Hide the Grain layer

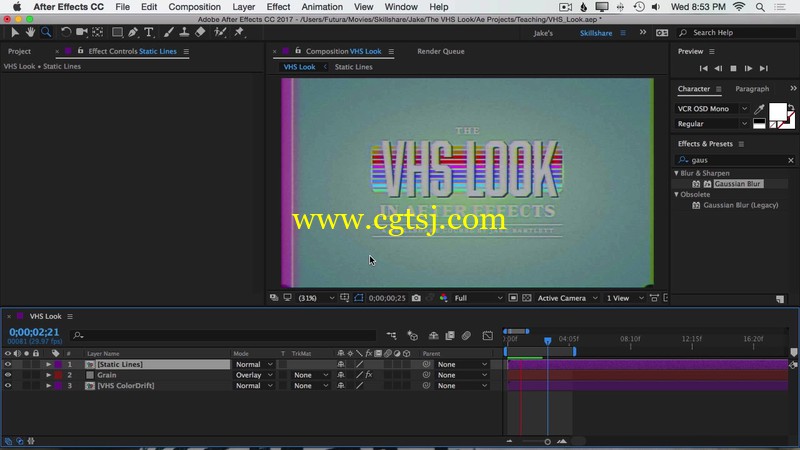(x=8, y=375)
